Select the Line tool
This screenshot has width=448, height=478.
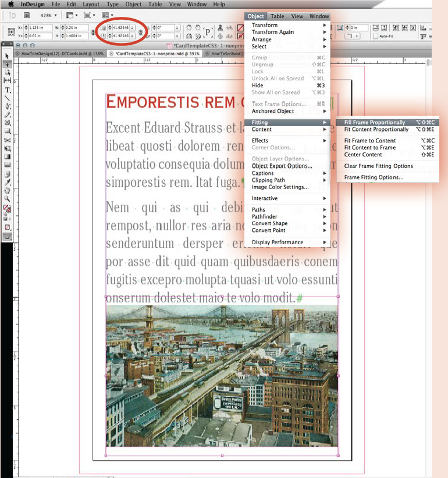8,98
